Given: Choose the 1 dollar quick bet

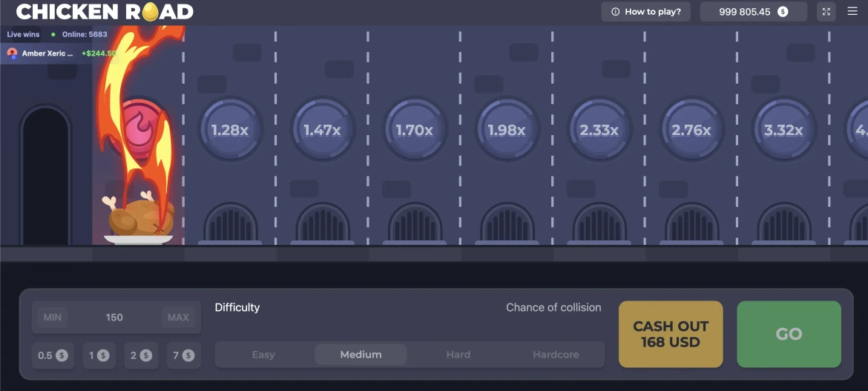Looking at the screenshot, I should point(99,355).
